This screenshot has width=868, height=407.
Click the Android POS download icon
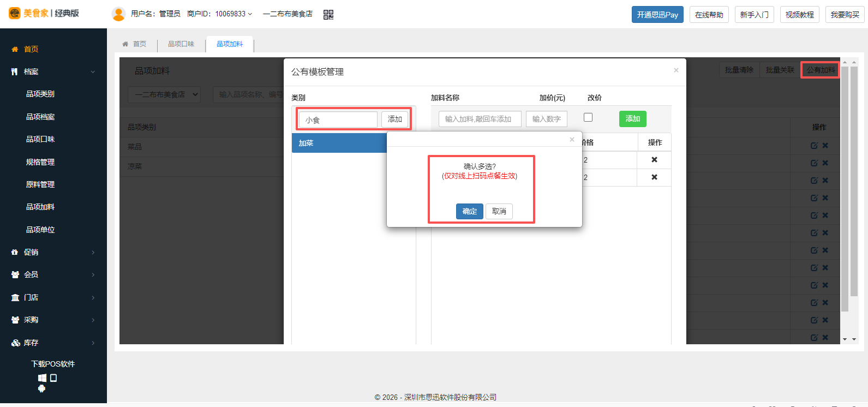[x=41, y=388]
